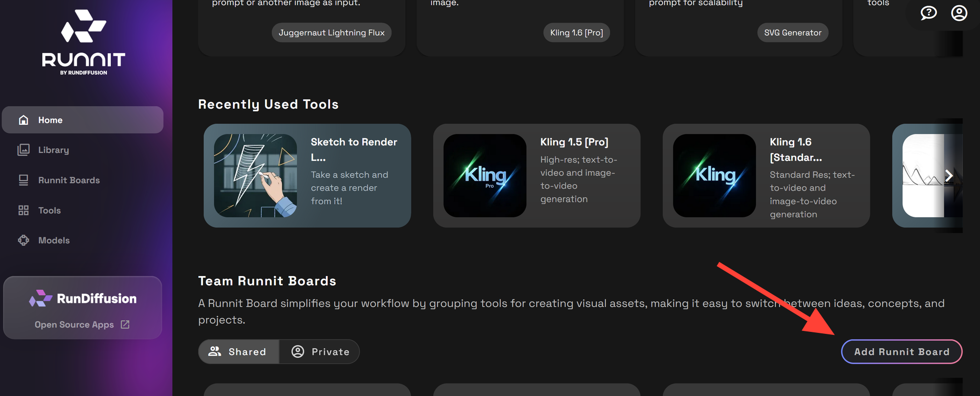Click the Library image icon
Viewport: 980px width, 396px height.
click(x=24, y=150)
